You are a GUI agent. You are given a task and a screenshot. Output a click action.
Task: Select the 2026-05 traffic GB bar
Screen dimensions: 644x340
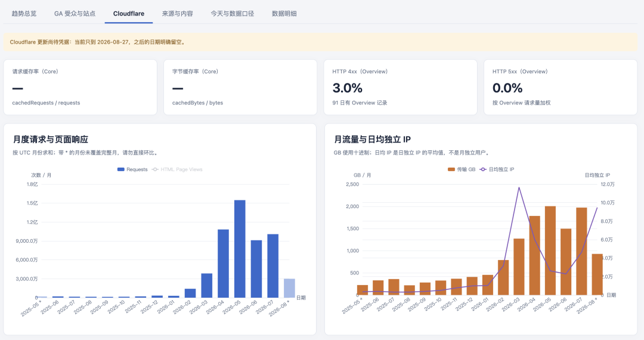click(550, 251)
